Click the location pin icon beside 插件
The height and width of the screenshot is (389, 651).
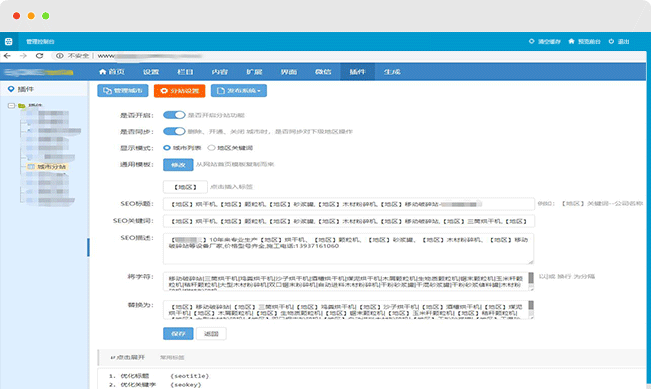coord(11,89)
